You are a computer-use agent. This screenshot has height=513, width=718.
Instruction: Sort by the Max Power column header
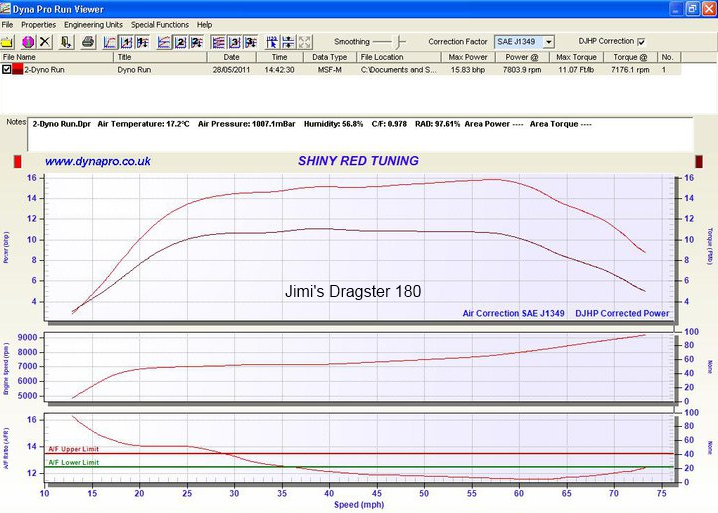pos(468,57)
